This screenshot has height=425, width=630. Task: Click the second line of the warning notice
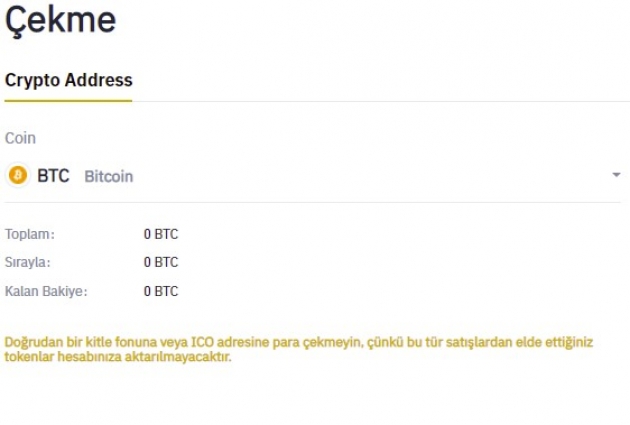[118, 356]
